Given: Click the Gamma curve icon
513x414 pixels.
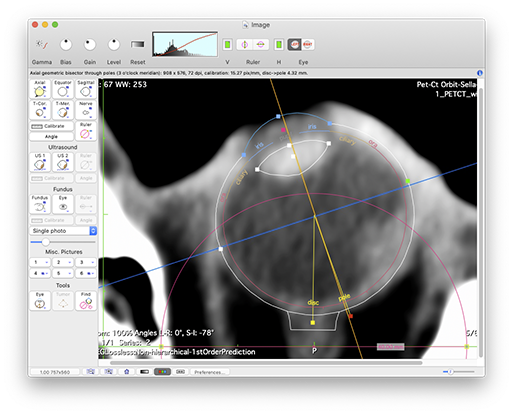Looking at the screenshot, I should [42, 44].
